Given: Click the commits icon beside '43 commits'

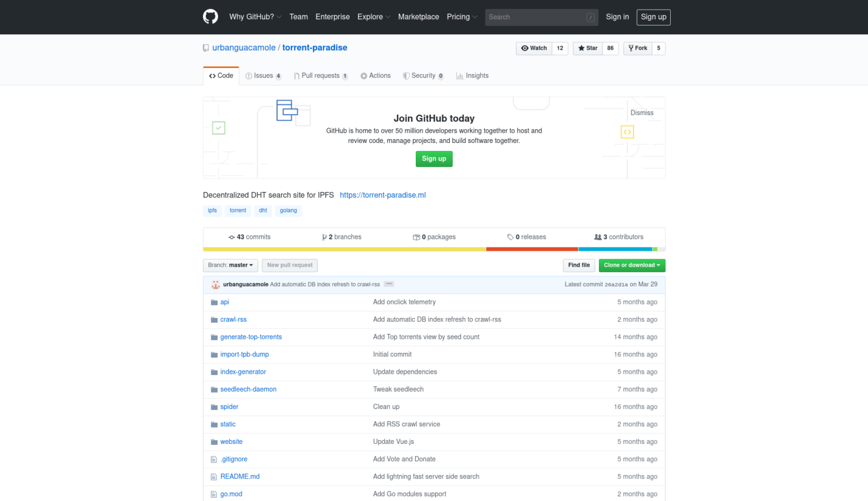Looking at the screenshot, I should pos(231,237).
